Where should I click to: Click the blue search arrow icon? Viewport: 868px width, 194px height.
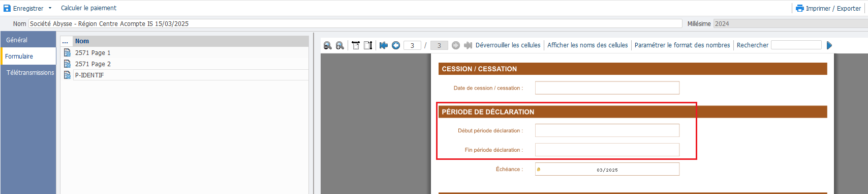tap(829, 45)
